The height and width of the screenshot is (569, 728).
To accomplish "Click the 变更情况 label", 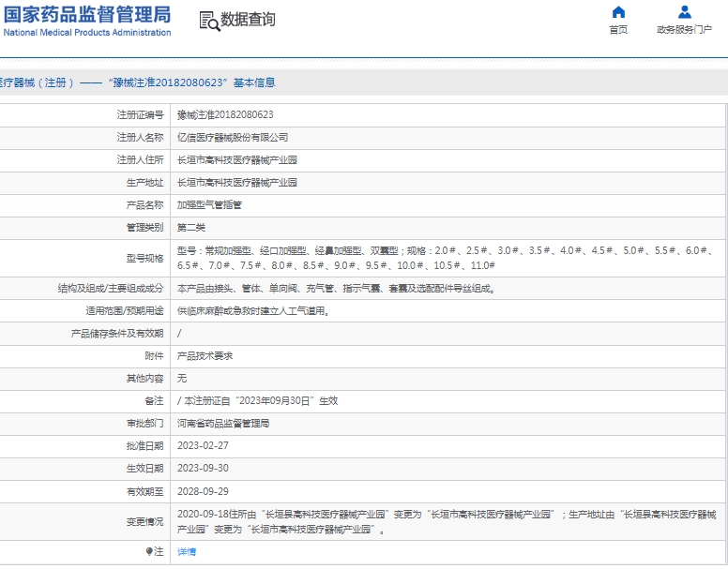I will click(144, 522).
